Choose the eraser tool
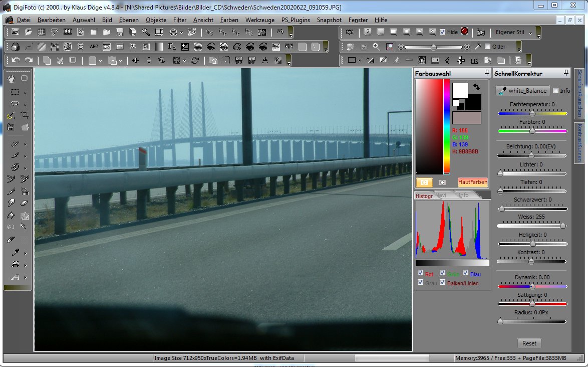This screenshot has width=588, height=367. (x=25, y=203)
